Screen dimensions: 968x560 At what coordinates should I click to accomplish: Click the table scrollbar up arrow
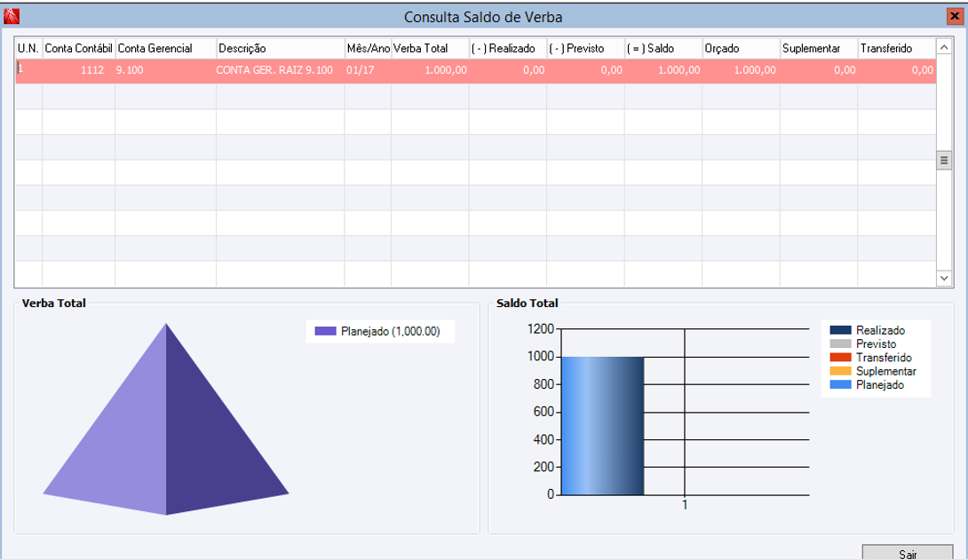(944, 48)
